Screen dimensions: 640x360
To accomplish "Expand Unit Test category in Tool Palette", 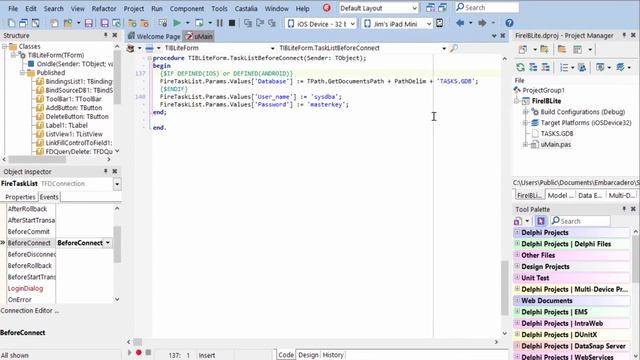I will [517, 278].
